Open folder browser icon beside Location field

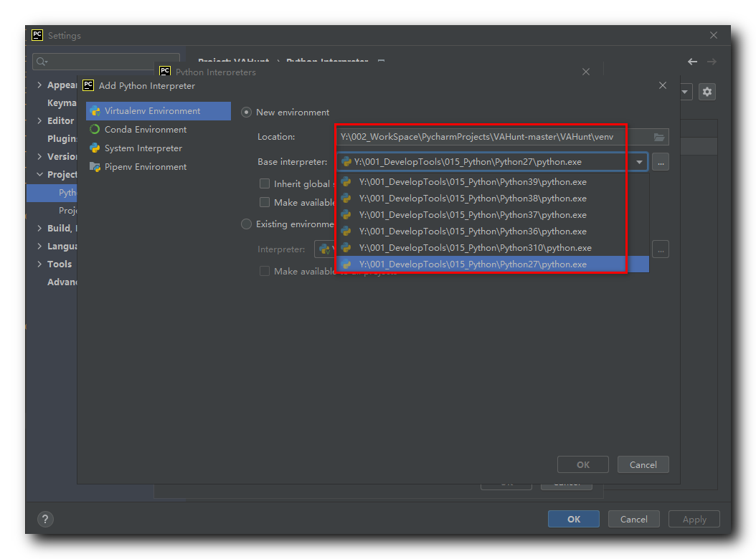[659, 138]
